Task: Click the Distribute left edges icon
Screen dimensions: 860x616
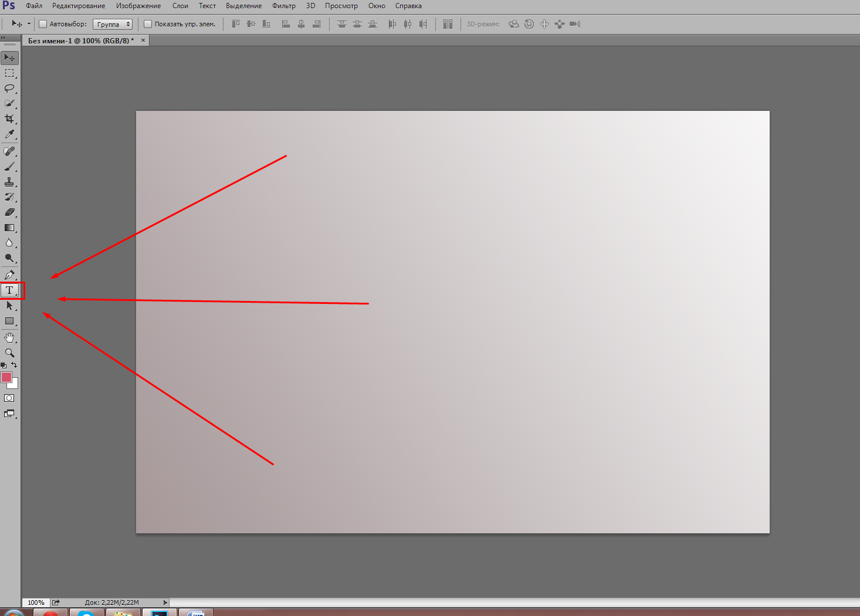Action: (392, 24)
